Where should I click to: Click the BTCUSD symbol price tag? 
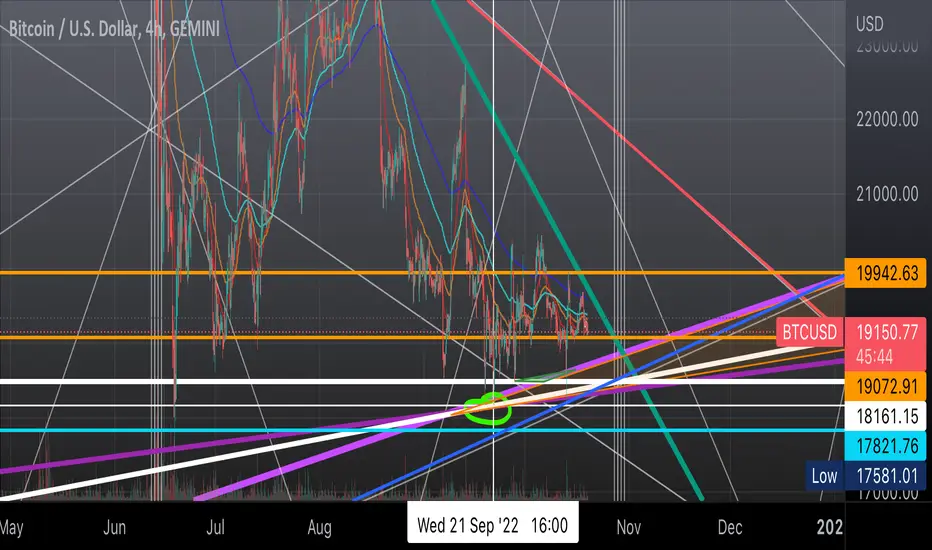point(809,332)
